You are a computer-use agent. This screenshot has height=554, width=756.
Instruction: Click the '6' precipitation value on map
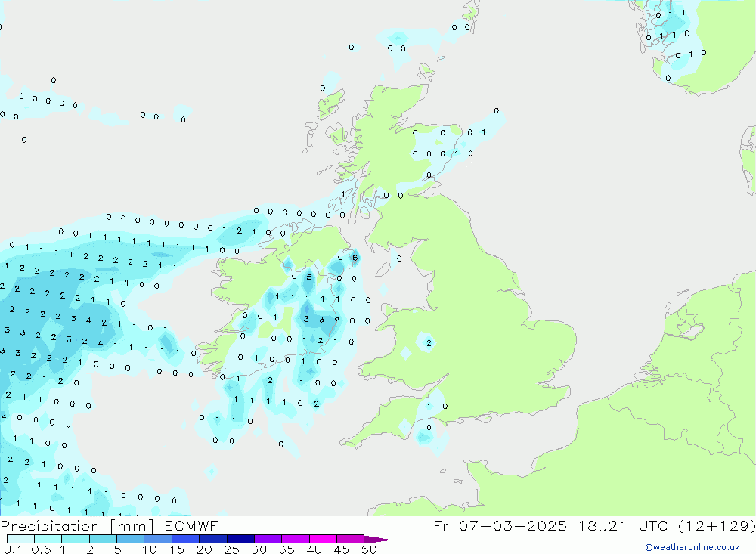point(355,258)
